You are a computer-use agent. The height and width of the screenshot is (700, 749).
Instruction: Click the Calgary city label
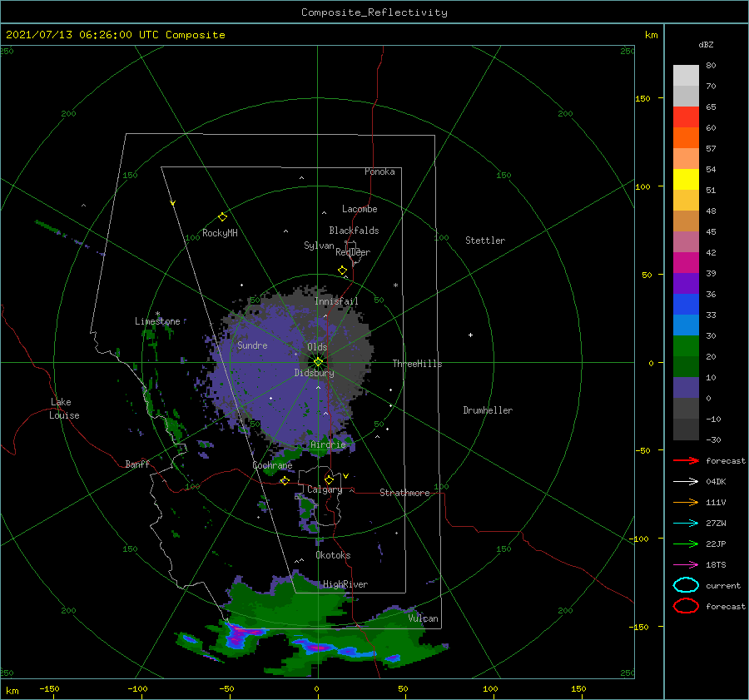(325, 489)
